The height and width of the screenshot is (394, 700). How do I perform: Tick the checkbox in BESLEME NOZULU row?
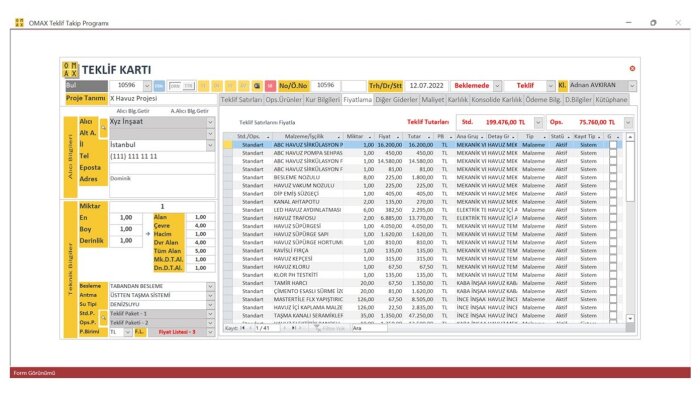(x=613, y=177)
